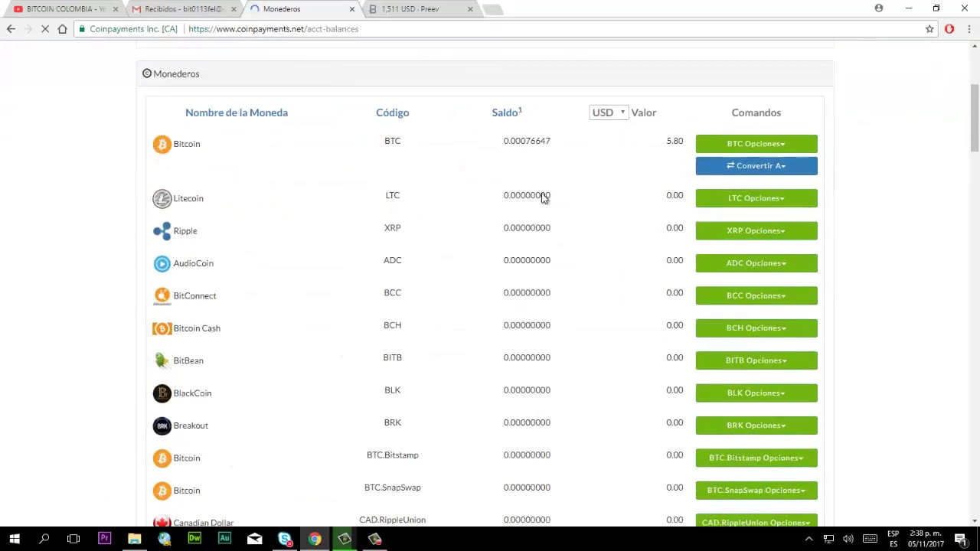
Task: Expand LTC Opciones dropdown
Action: tap(756, 198)
